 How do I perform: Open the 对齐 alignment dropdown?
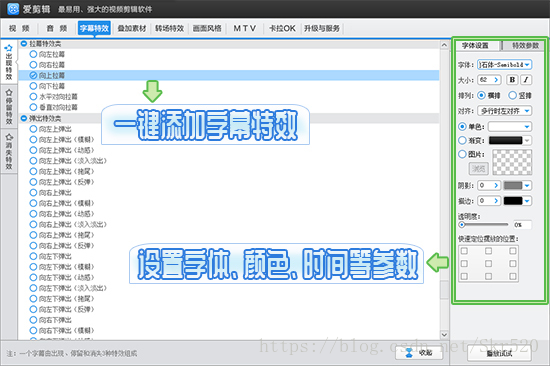point(504,111)
